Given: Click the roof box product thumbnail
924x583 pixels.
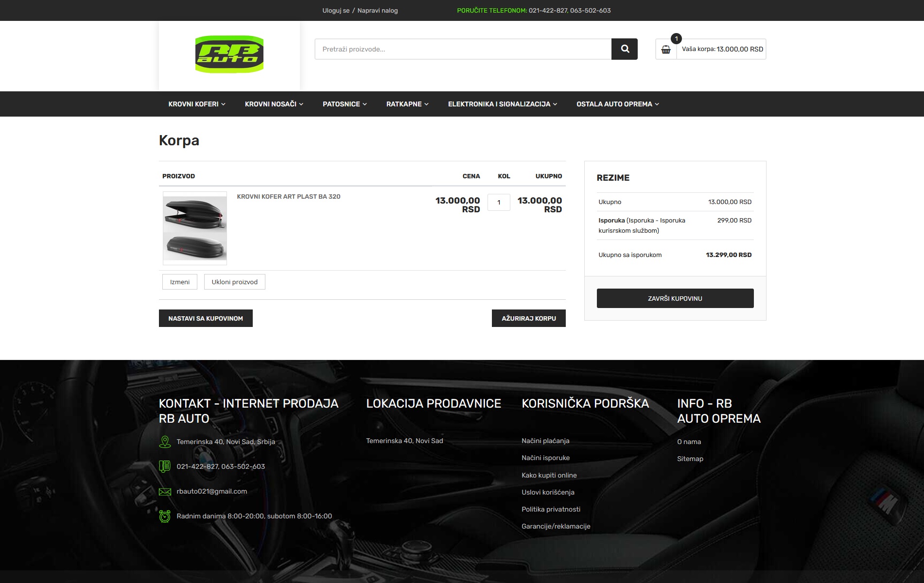Looking at the screenshot, I should tap(195, 228).
